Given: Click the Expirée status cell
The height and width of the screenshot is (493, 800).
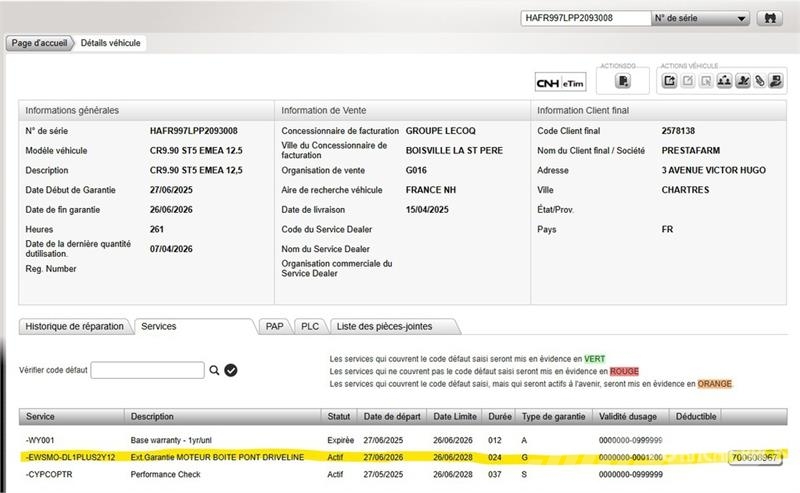Looking at the screenshot, I should [x=340, y=440].
